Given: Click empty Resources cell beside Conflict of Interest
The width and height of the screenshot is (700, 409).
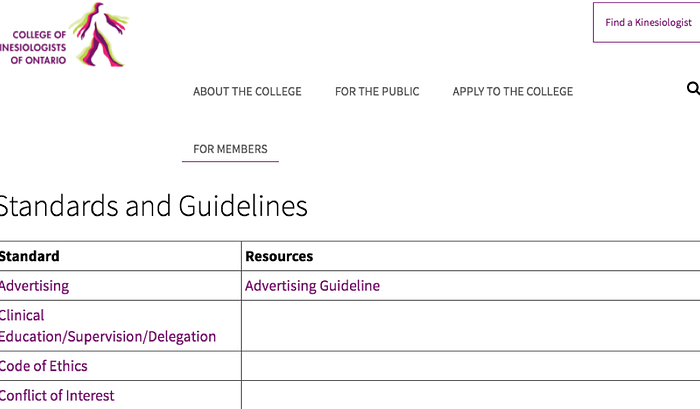Looking at the screenshot, I should (470, 396).
